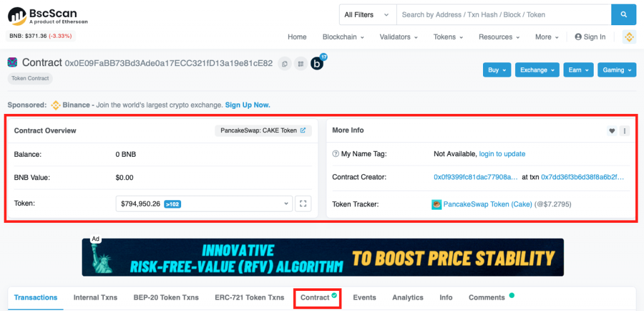The width and height of the screenshot is (644, 311).
Task: Show the address QR code icon
Action: [x=301, y=64]
